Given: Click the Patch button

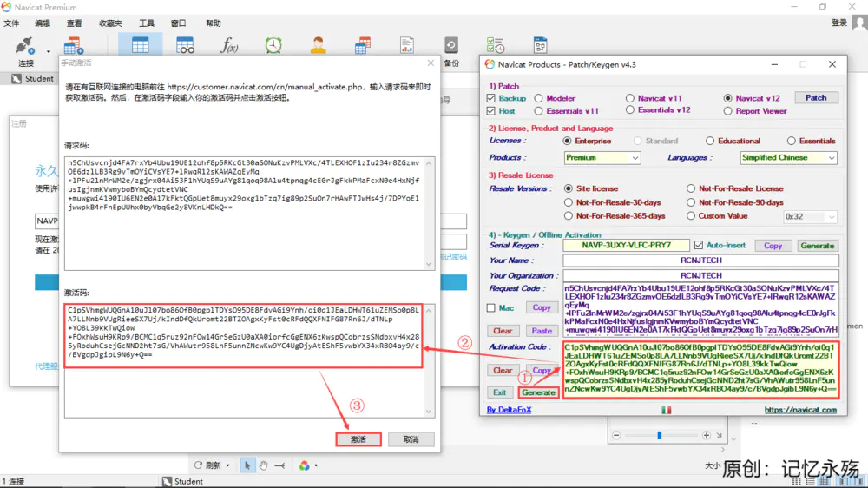Looking at the screenshot, I should coord(816,97).
